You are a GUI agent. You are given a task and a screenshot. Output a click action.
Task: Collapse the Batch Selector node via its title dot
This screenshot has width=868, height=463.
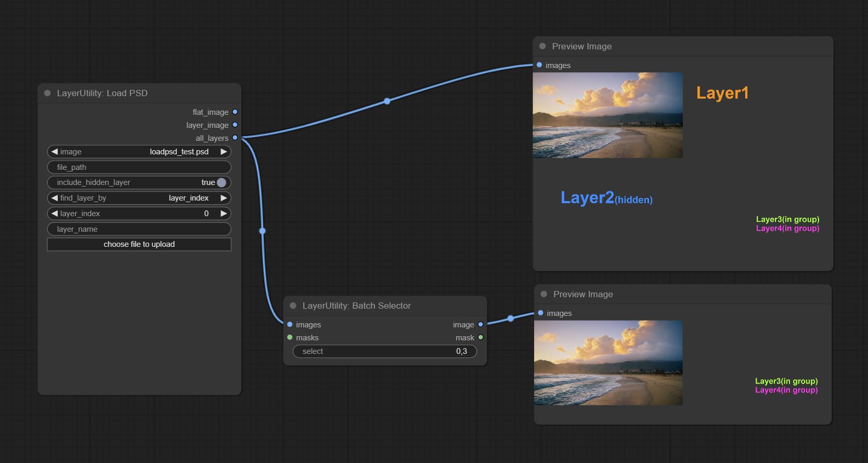pos(293,306)
